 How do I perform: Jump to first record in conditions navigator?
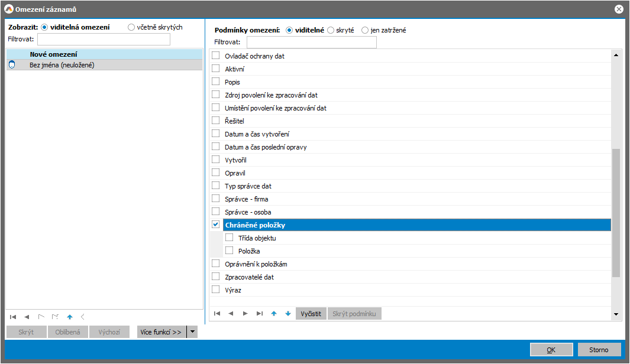click(x=217, y=314)
